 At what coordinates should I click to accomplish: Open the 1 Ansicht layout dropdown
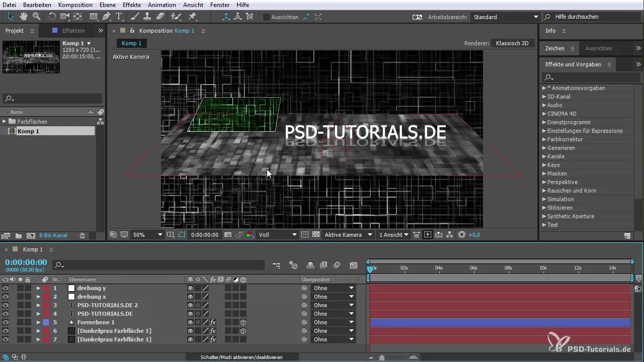(393, 235)
